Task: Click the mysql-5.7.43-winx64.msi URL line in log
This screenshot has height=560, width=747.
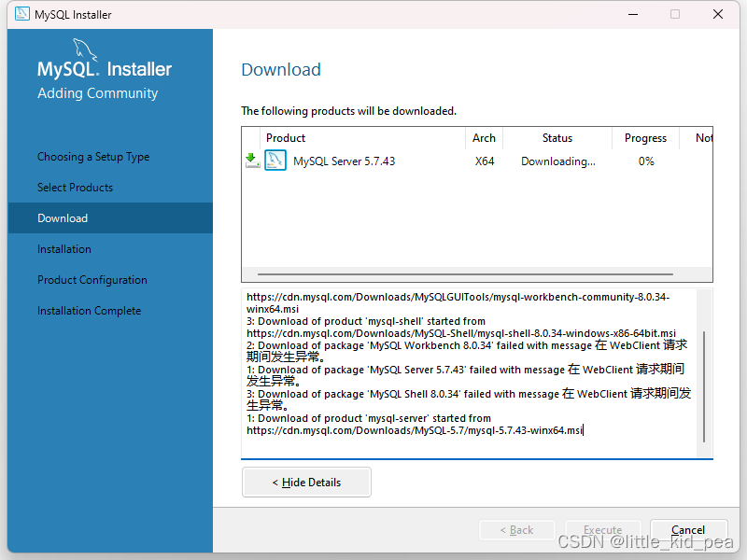Action: (415, 430)
